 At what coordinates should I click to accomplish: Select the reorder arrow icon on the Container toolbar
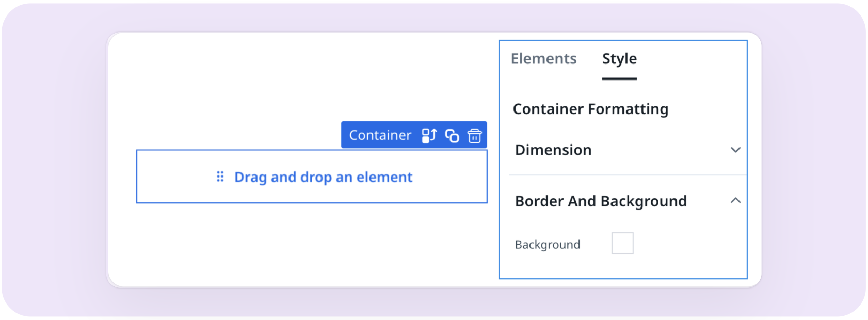429,135
